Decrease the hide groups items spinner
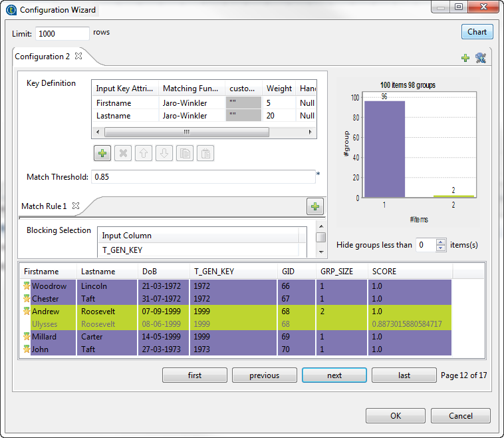 click(440, 248)
